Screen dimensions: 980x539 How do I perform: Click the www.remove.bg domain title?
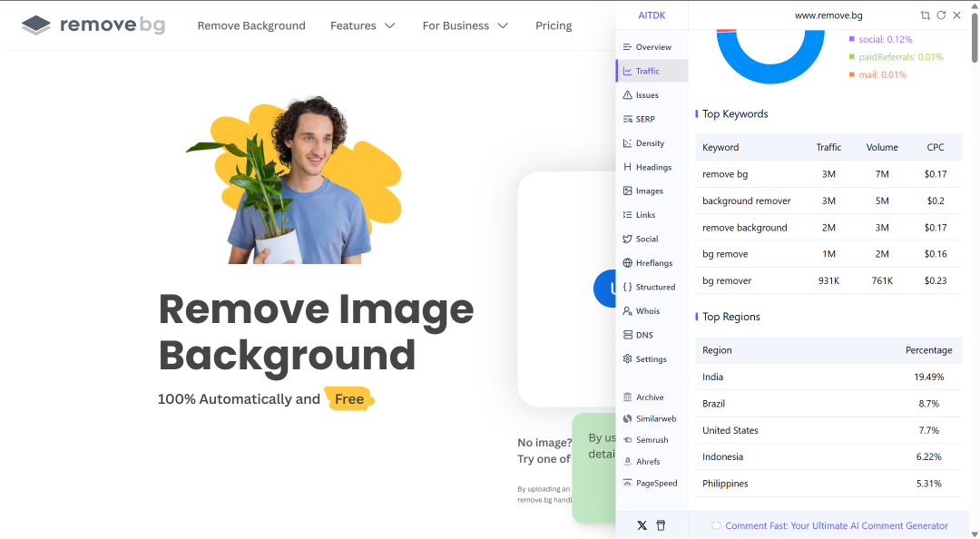[828, 15]
